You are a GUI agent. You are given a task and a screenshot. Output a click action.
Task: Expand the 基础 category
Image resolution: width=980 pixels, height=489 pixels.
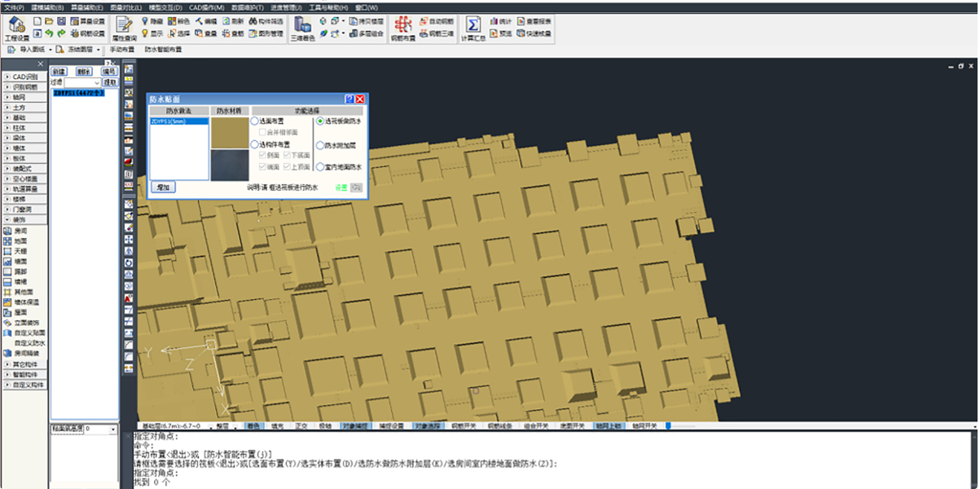(x=24, y=117)
